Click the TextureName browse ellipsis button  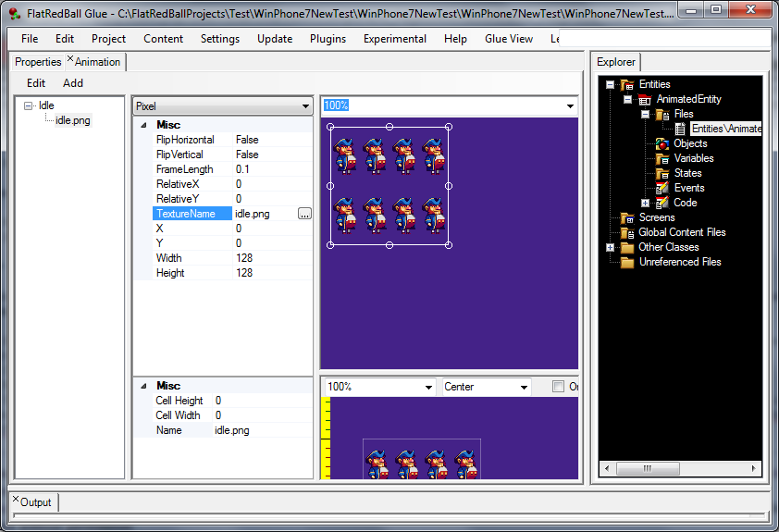coord(304,214)
